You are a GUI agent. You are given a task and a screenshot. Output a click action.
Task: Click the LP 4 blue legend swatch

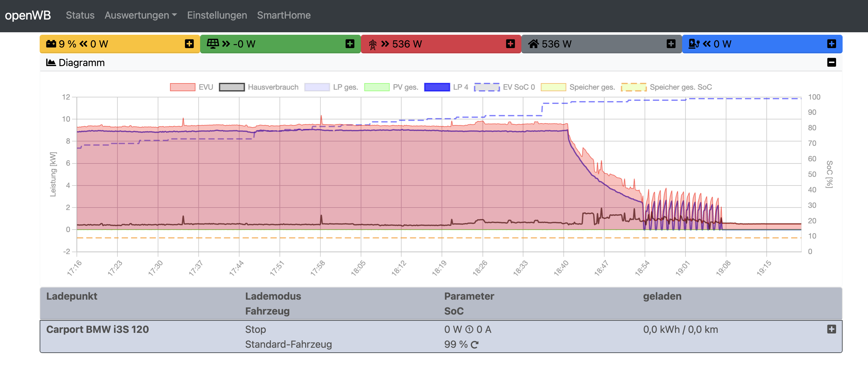[x=437, y=87]
